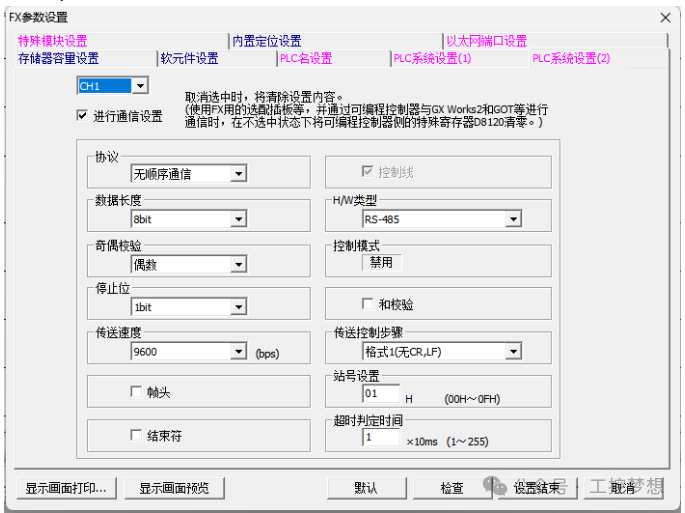
Task: Click the 检查 button
Action: coord(452,488)
